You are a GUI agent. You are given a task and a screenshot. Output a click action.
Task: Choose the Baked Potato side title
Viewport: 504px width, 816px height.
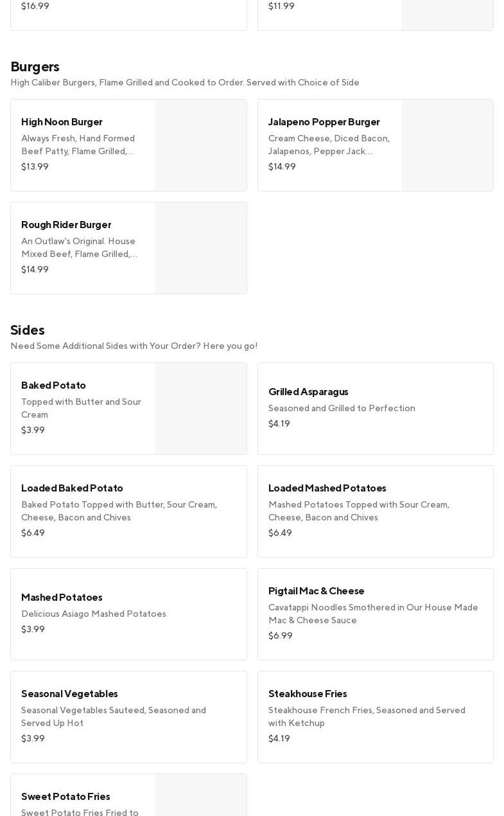53,386
